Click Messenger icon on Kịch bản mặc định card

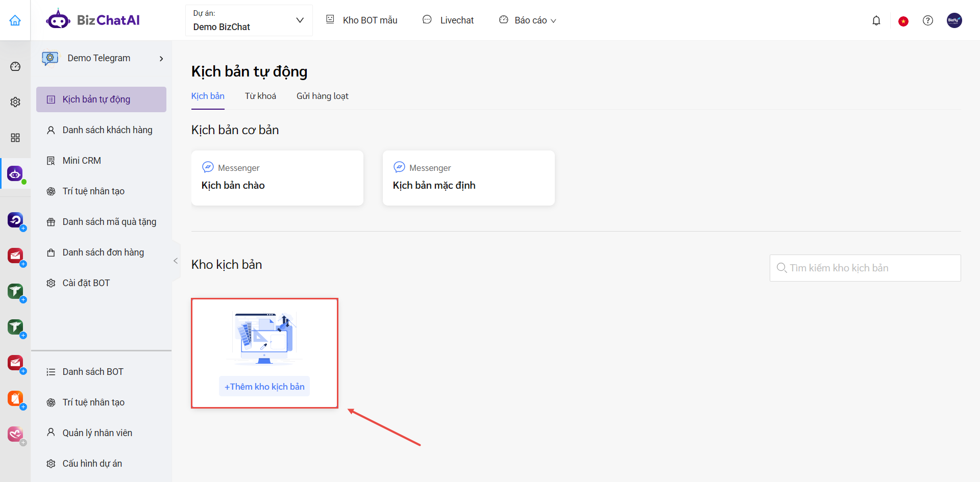[399, 167]
